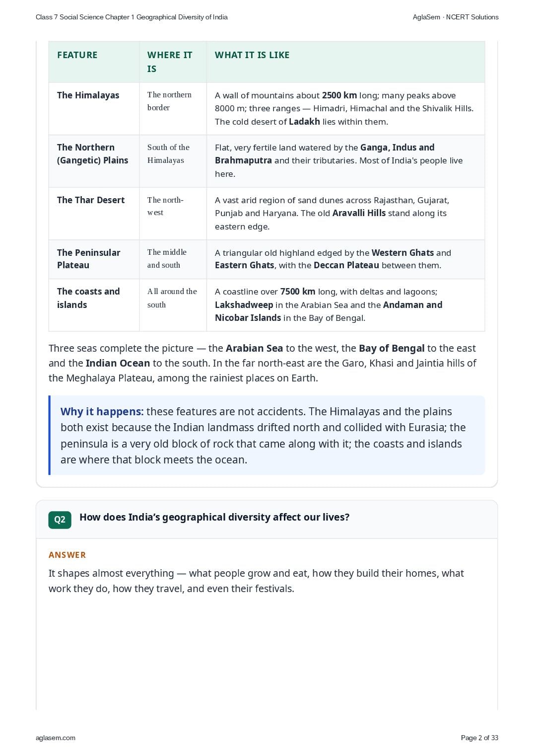Click the AglaSem NCERT Solutions header text
The height and width of the screenshot is (756, 534).
pos(456,17)
